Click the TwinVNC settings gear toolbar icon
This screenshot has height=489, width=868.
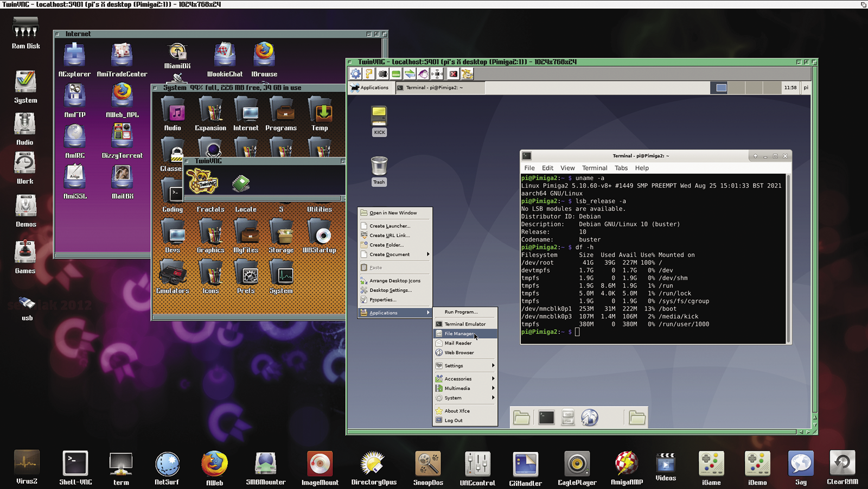(x=355, y=74)
